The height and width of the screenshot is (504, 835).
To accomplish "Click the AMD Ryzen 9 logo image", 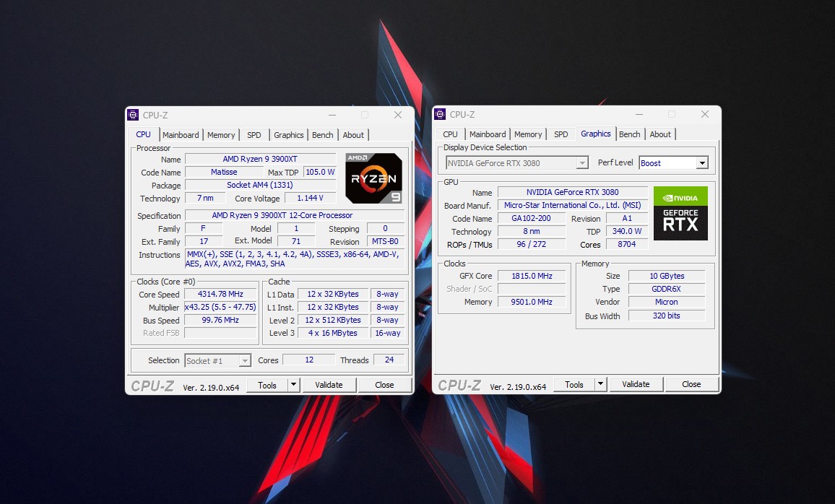I will click(x=374, y=178).
